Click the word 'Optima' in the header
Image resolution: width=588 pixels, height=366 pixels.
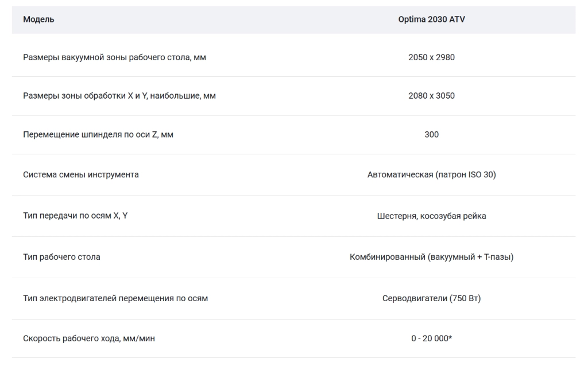(412, 20)
